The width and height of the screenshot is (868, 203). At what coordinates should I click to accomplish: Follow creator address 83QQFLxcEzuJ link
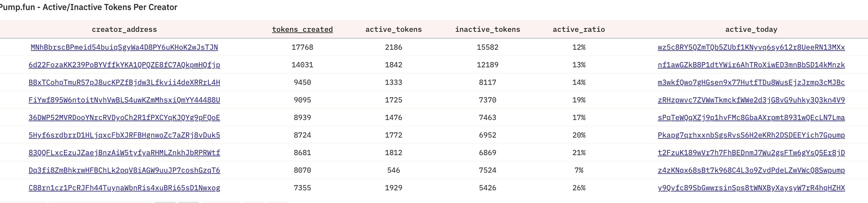[124, 153]
